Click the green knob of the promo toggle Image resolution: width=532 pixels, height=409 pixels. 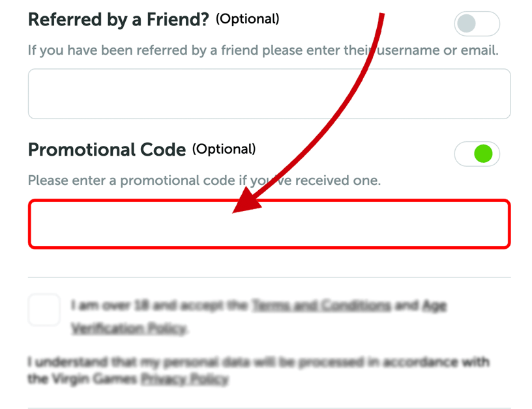pos(483,154)
